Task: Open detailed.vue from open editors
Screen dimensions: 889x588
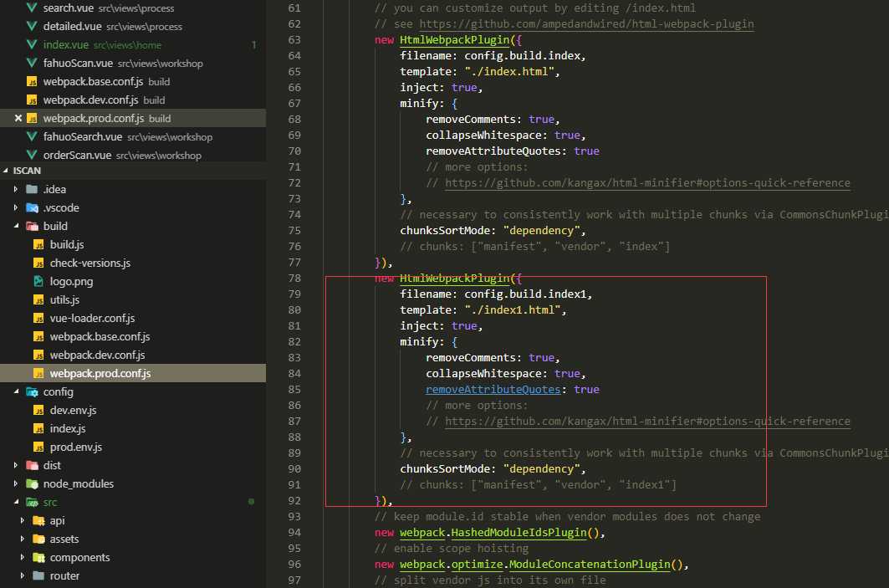Action: coord(133,26)
